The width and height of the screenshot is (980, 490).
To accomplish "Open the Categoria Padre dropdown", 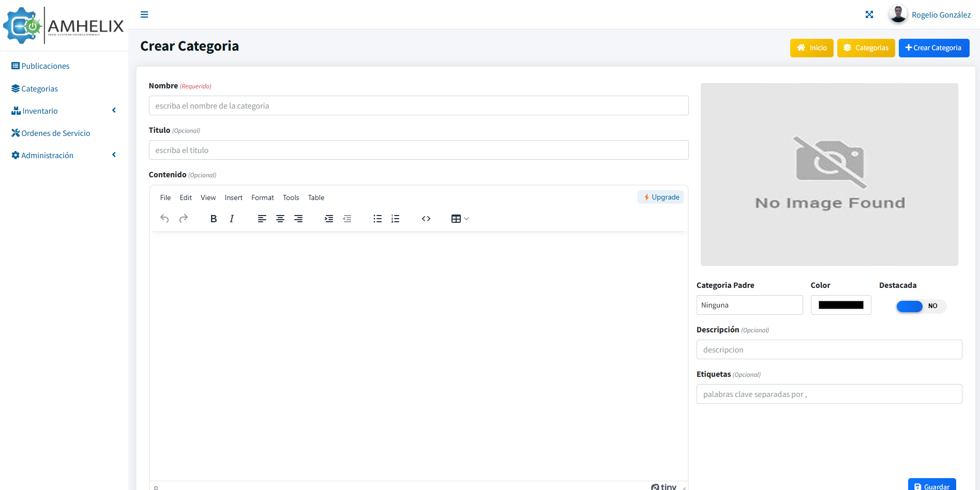I will tap(749, 305).
